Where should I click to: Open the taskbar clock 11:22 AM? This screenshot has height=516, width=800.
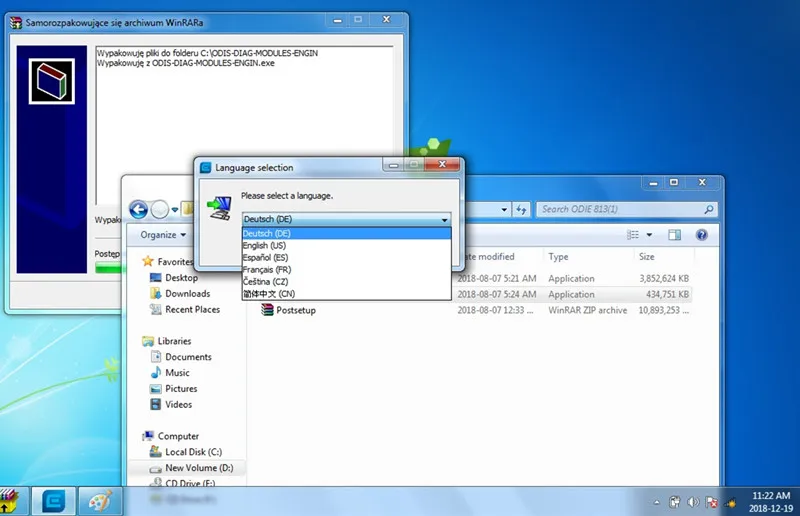pos(771,496)
